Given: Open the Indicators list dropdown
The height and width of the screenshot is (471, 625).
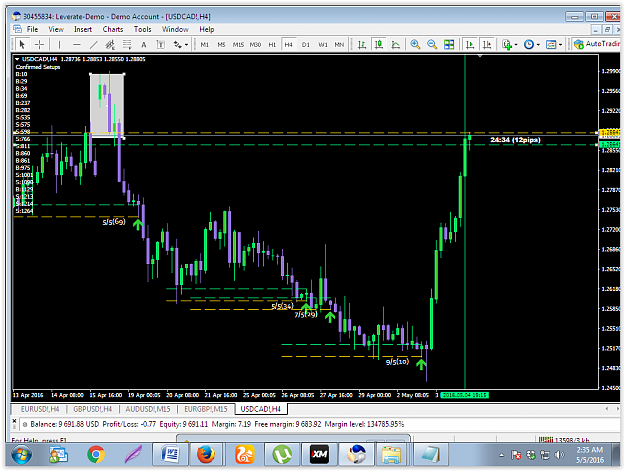Looking at the screenshot, I should pos(509,44).
